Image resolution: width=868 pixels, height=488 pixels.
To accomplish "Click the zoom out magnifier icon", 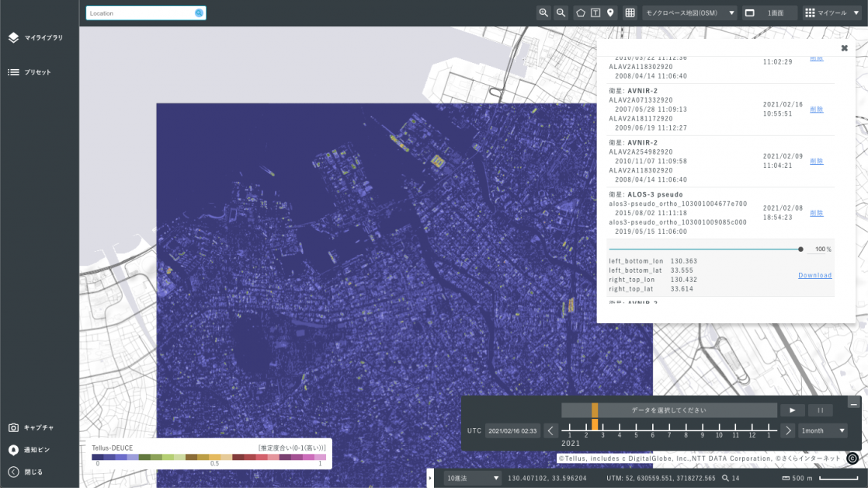I will pyautogui.click(x=561, y=12).
